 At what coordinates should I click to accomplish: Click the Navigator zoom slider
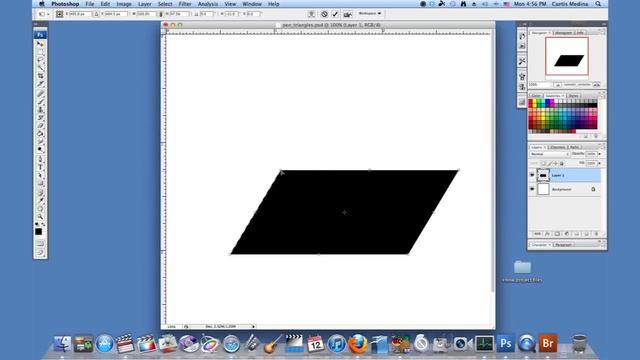[578, 84]
